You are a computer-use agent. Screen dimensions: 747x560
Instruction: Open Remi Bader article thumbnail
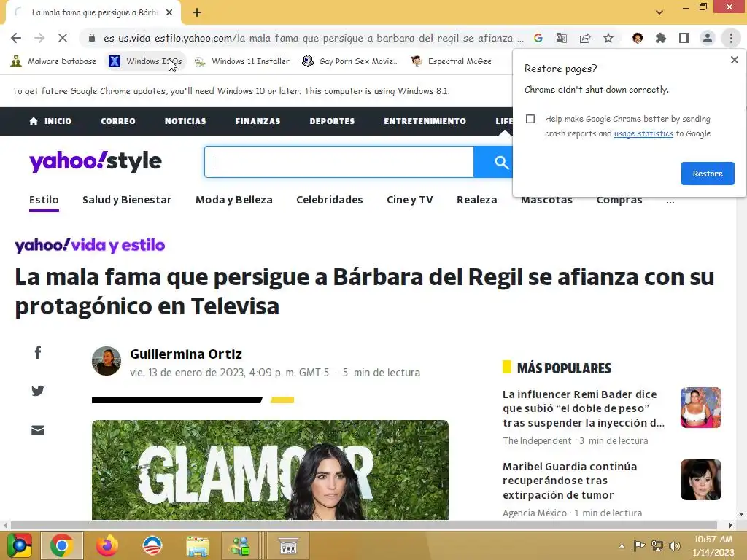pyautogui.click(x=701, y=408)
